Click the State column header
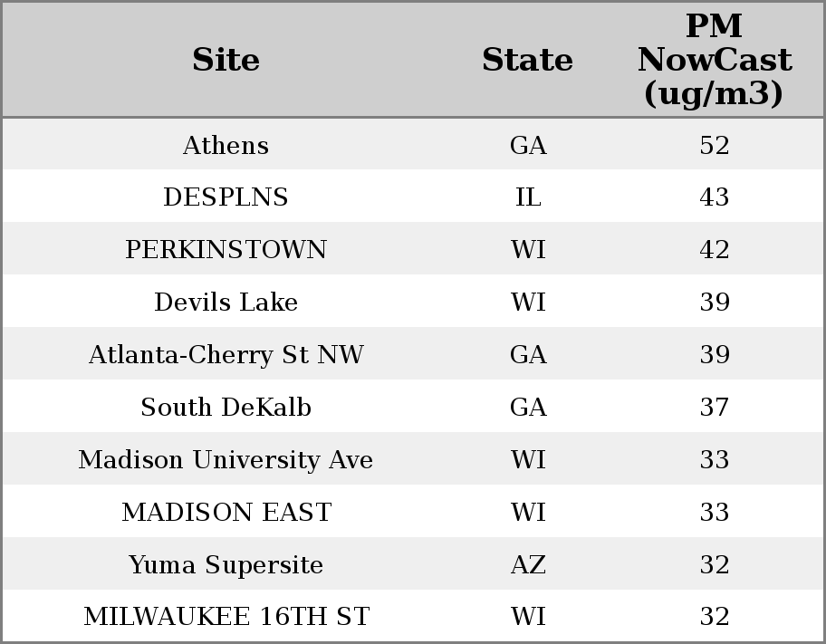This screenshot has width=826, height=644. [527, 60]
